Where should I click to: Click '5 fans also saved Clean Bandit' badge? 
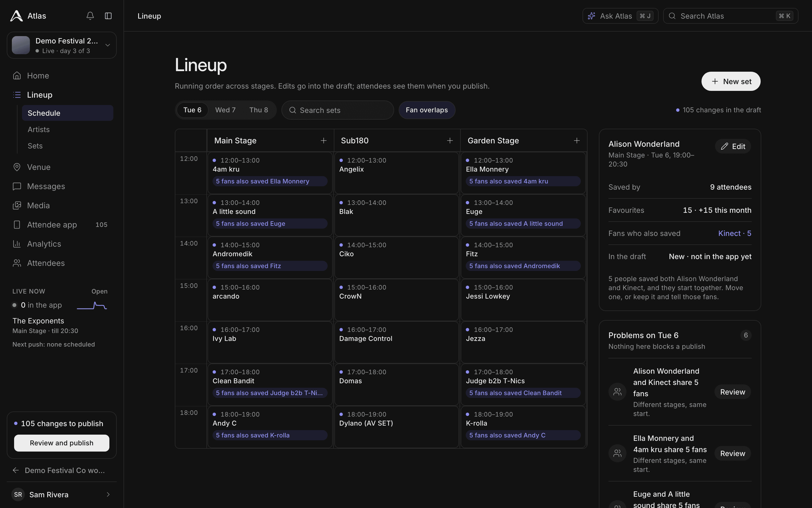pos(523,393)
